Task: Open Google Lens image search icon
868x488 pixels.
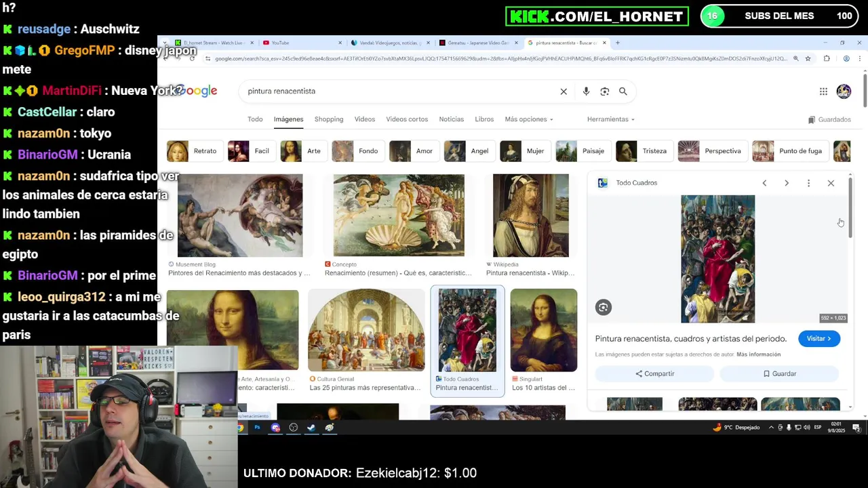Action: tap(605, 91)
